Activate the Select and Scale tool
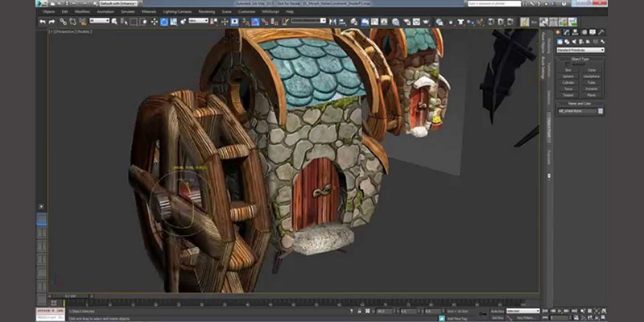The width and height of the screenshot is (644, 322). click(x=173, y=22)
